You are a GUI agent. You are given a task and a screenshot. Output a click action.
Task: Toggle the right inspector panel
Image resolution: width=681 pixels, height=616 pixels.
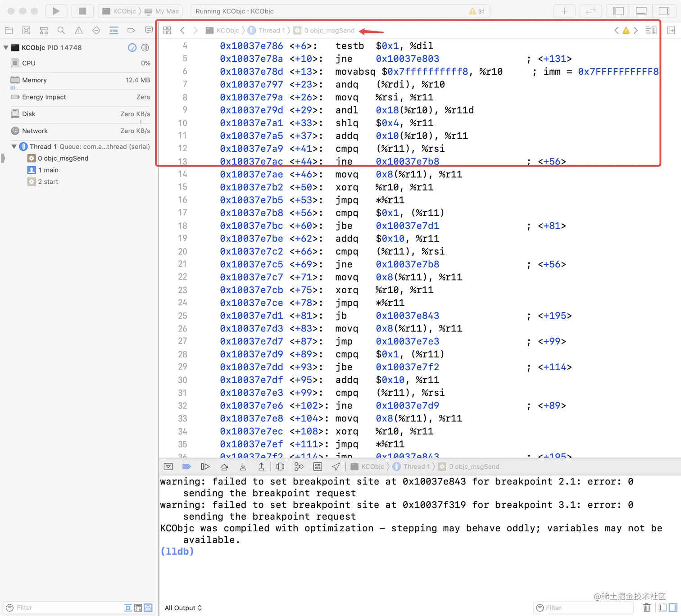(664, 11)
